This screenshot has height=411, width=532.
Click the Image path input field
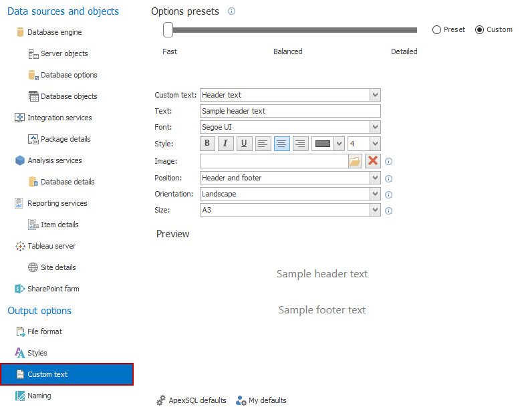pos(274,161)
